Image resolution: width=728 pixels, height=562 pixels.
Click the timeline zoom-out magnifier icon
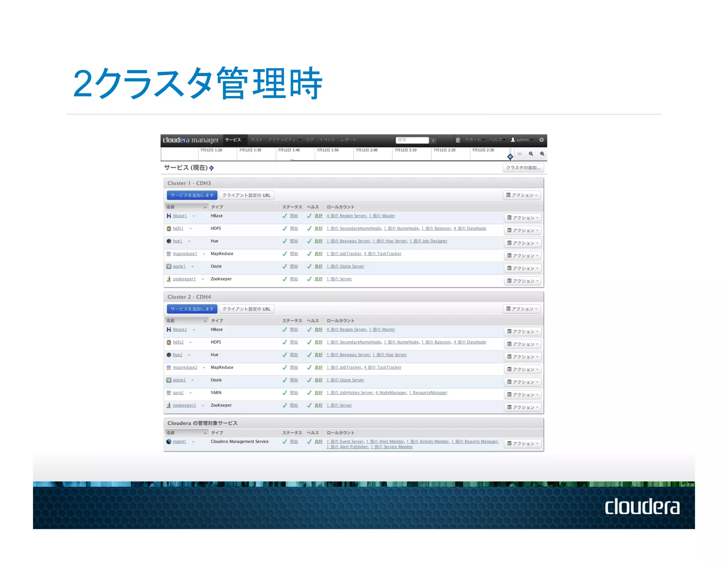pyautogui.click(x=531, y=154)
